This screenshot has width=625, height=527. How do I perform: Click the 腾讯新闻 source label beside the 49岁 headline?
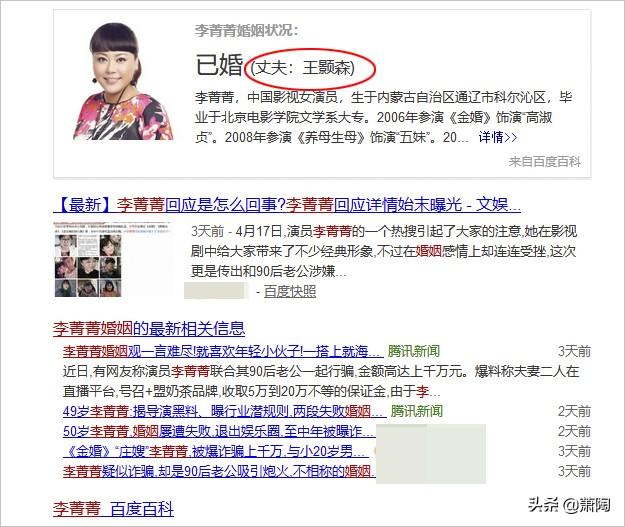(x=417, y=411)
